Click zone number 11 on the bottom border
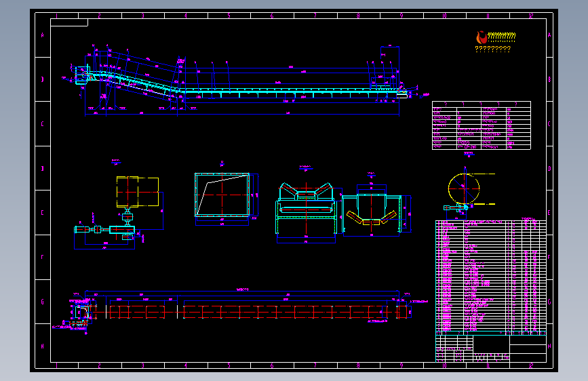The image size is (588, 381). point(488,365)
